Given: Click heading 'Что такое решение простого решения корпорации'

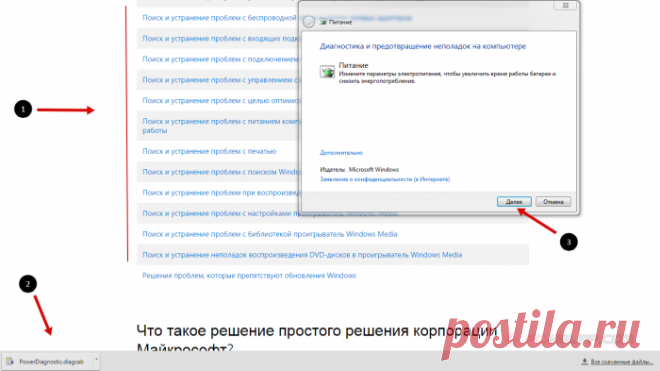Looking at the screenshot, I should (317, 331).
